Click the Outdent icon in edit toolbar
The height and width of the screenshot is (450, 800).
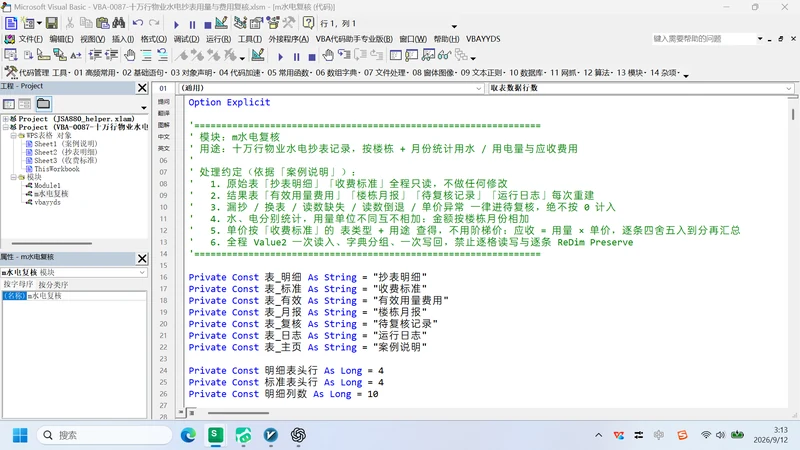111,55
